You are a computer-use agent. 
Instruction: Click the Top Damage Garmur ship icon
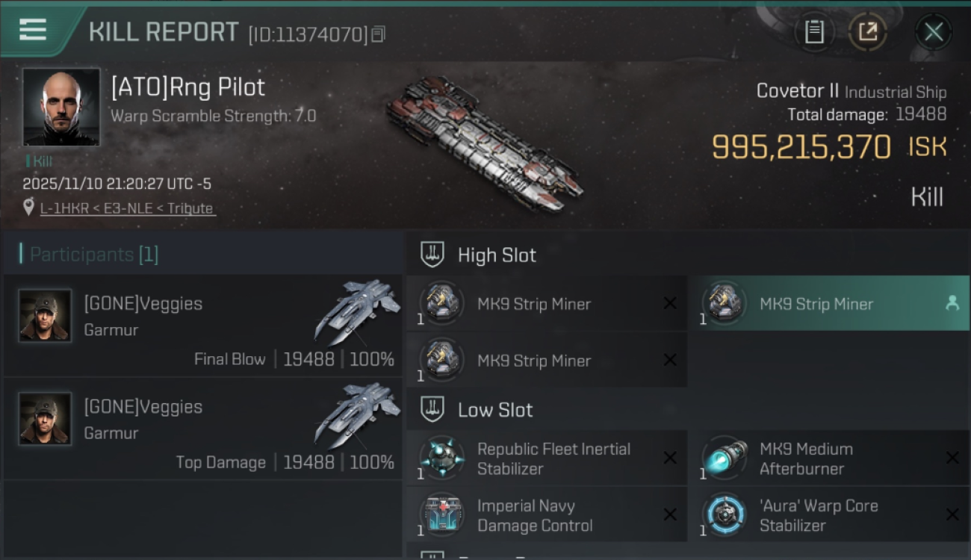pos(356,414)
